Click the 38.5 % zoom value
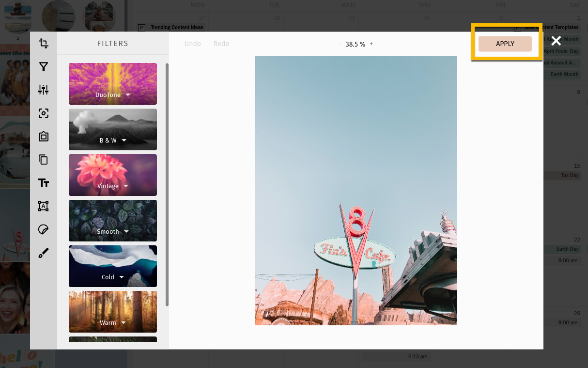Image resolution: width=588 pixels, height=368 pixels. pyautogui.click(x=356, y=44)
